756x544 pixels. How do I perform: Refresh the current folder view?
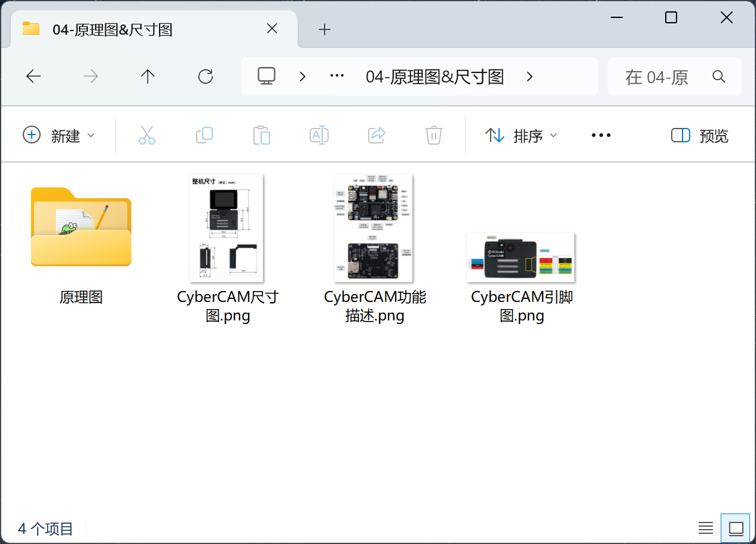click(206, 77)
